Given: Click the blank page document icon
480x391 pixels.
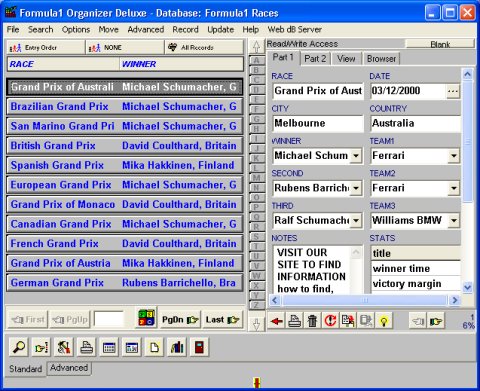Looking at the screenshot, I should (x=154, y=347).
